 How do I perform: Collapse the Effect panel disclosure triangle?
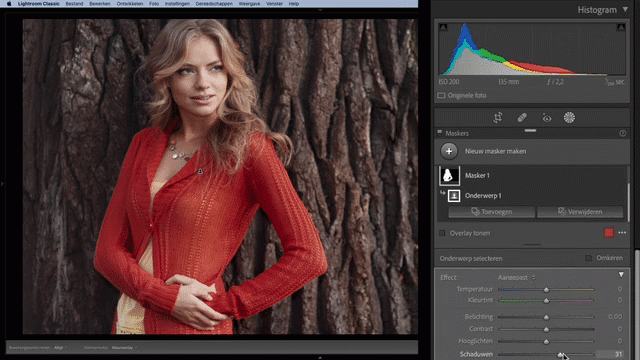coord(621,275)
